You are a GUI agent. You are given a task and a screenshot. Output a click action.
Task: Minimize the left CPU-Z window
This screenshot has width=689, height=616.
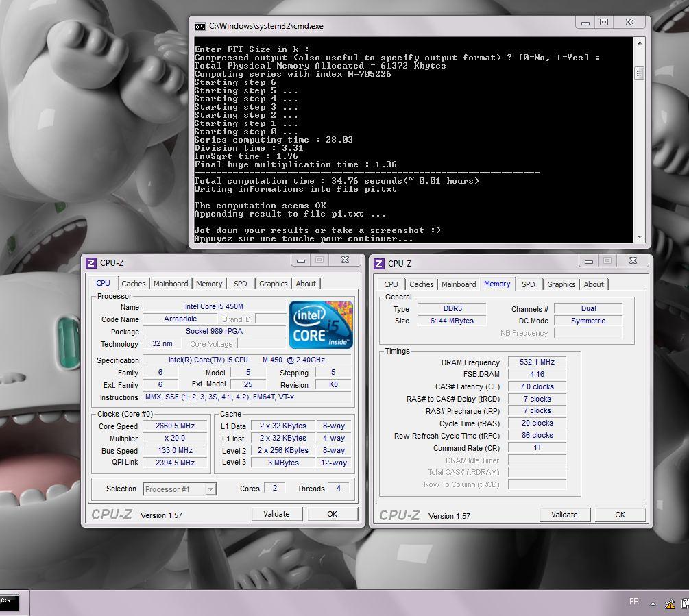click(x=301, y=260)
